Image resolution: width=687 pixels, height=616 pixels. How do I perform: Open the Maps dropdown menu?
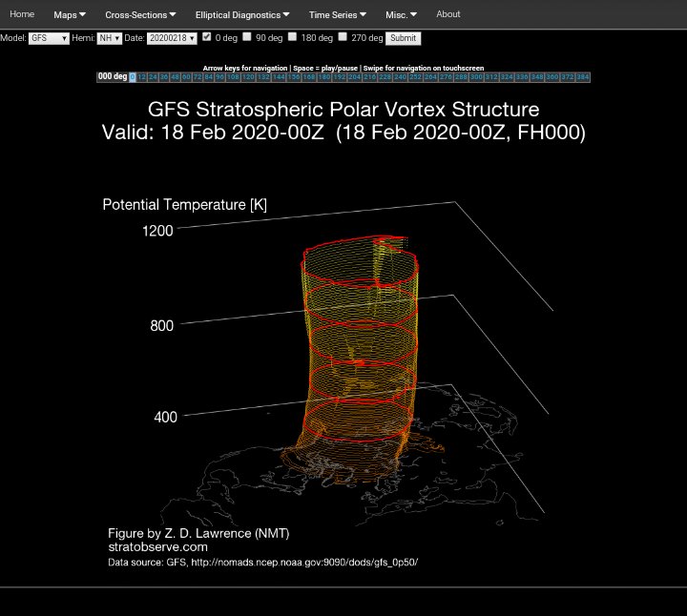coord(70,15)
